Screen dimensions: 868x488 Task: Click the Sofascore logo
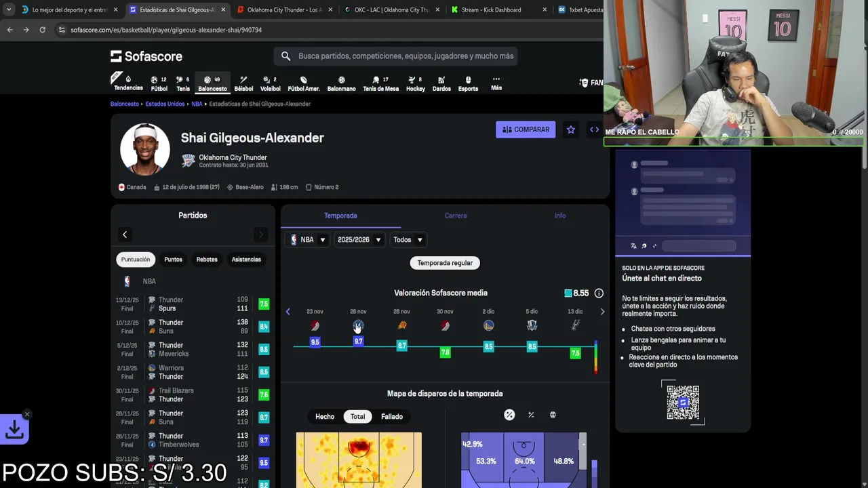146,56
